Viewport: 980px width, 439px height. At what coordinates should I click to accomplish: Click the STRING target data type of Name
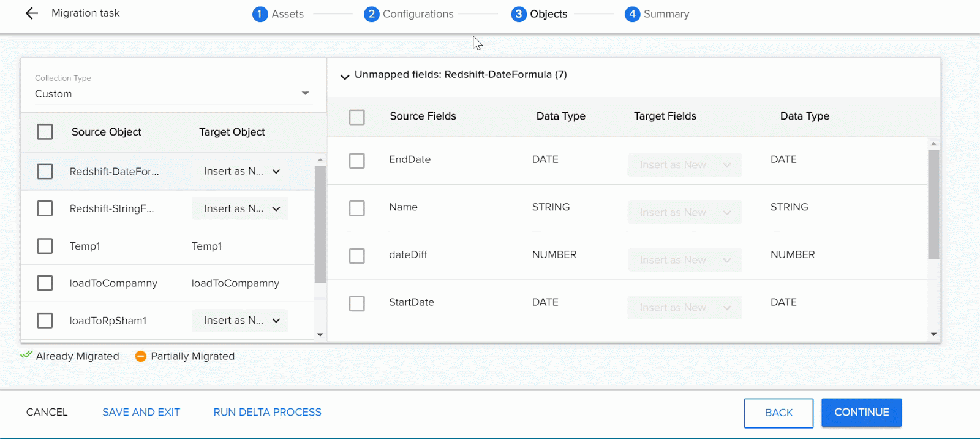789,207
